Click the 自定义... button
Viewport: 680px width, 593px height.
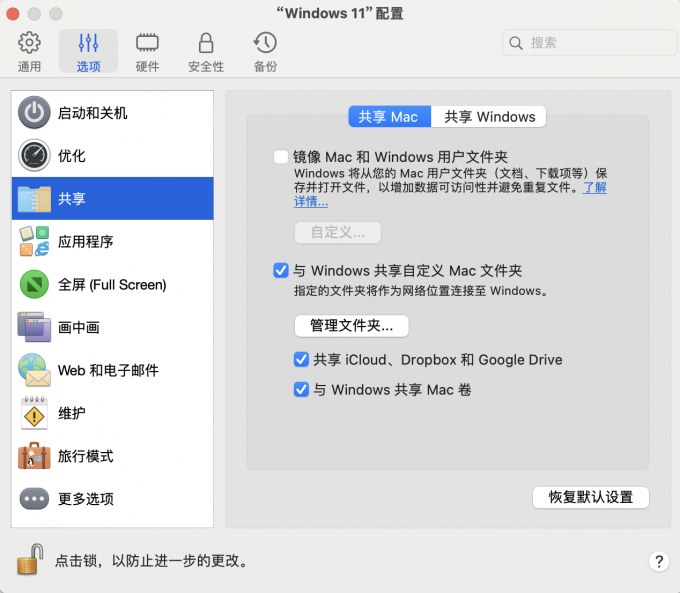(338, 233)
